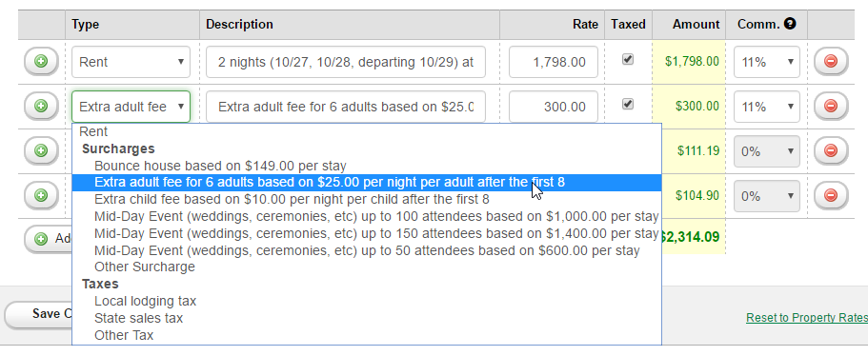Screen dimensions: 868x356
Task: Click Reset to Property Rates link
Action: point(807,318)
